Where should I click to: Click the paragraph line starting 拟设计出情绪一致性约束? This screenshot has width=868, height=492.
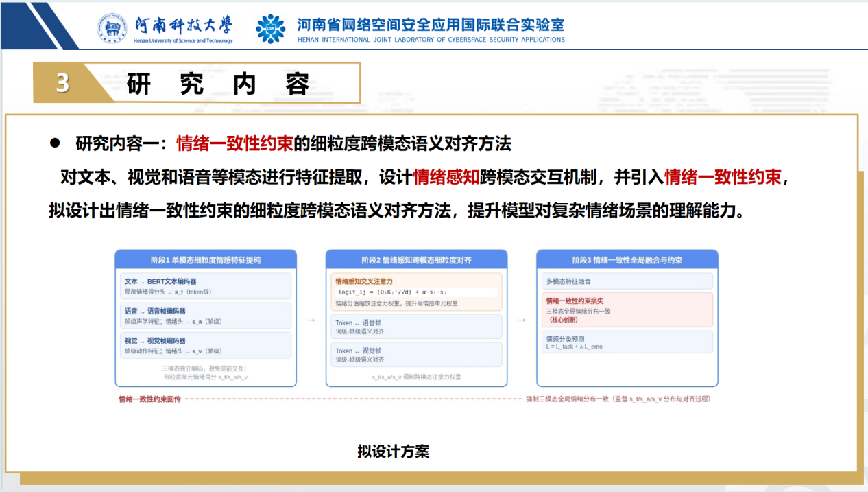397,210
